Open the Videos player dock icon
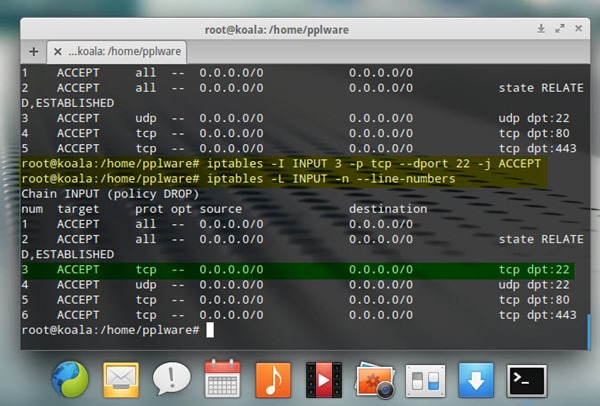This screenshot has width=600, height=406. 324,380
